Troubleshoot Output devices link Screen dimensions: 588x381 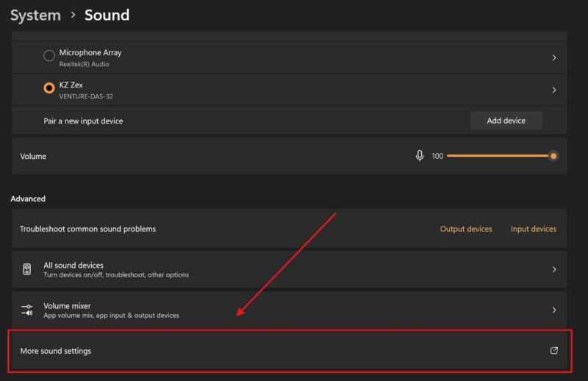[x=466, y=229]
